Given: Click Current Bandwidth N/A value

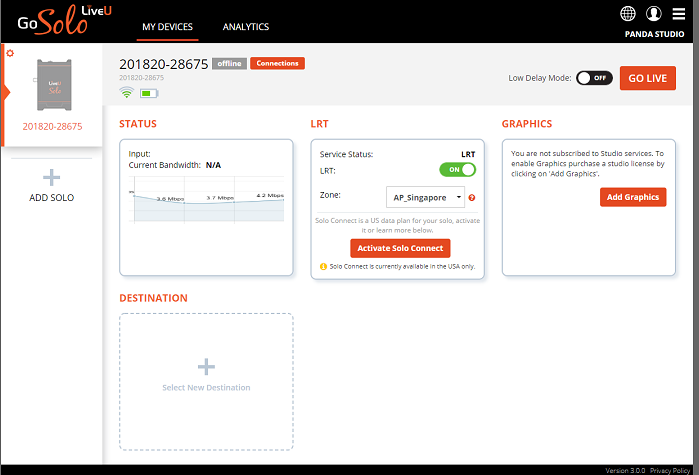Looking at the screenshot, I should point(213,165).
